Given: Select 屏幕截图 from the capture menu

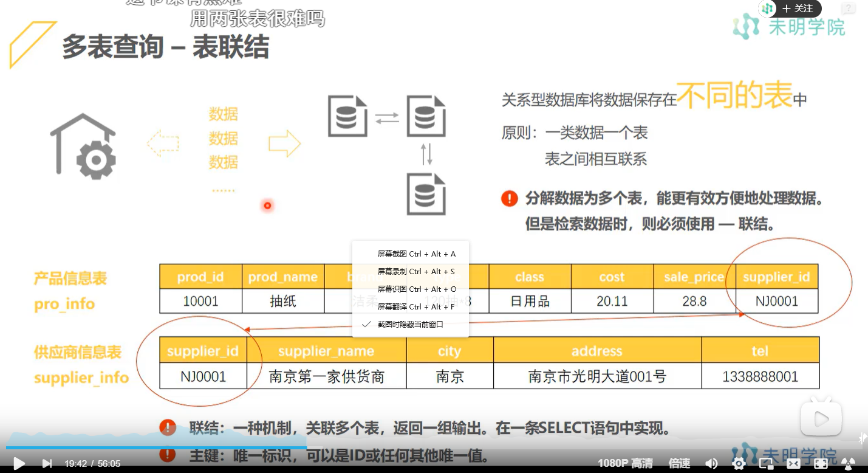Looking at the screenshot, I should point(410,254).
